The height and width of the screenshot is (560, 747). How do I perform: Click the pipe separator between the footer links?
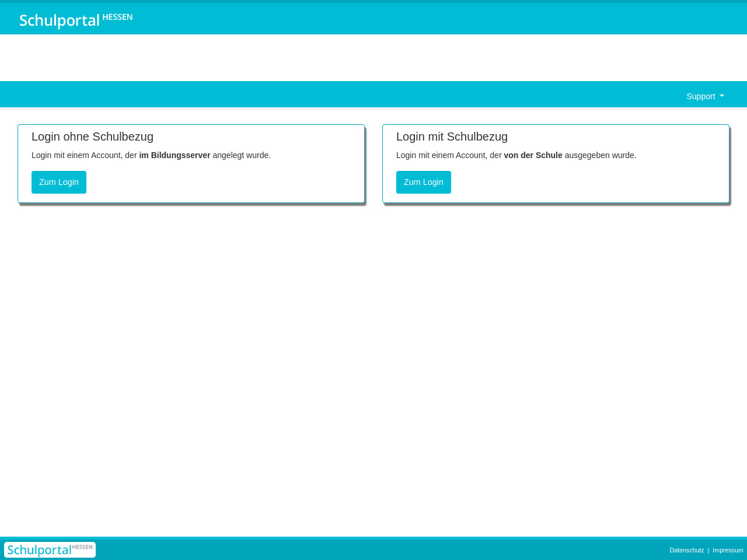coord(708,550)
